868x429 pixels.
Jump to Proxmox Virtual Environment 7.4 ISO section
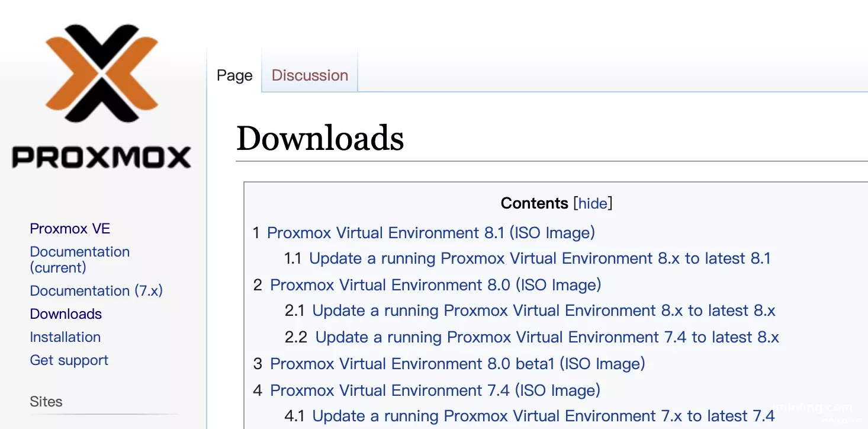(x=435, y=390)
